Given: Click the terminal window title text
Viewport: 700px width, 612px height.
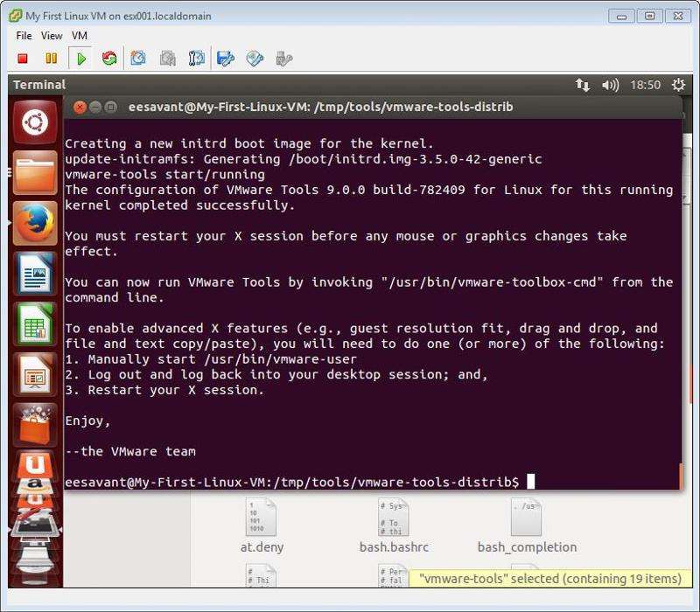Looking at the screenshot, I should pyautogui.click(x=320, y=107).
